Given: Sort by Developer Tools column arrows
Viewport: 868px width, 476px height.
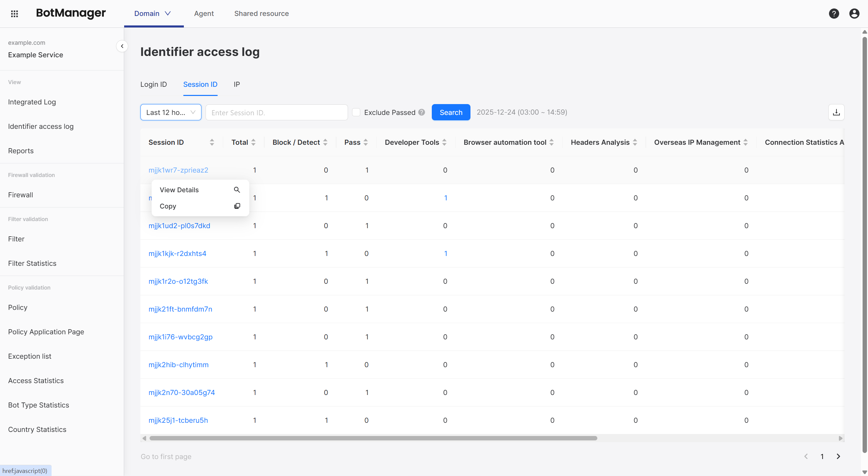Looking at the screenshot, I should pyautogui.click(x=444, y=142).
